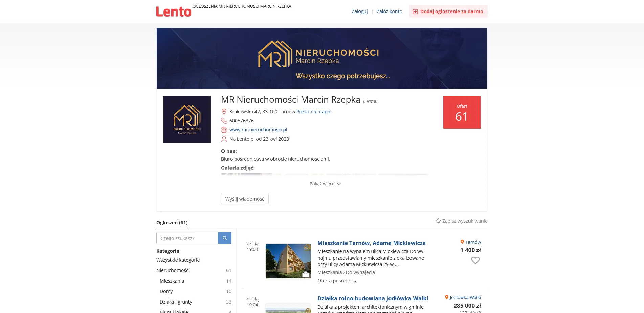Viewport: 644px width, 313px height.
Task: Click the 1 400 zł price
Action: pyautogui.click(x=470, y=250)
